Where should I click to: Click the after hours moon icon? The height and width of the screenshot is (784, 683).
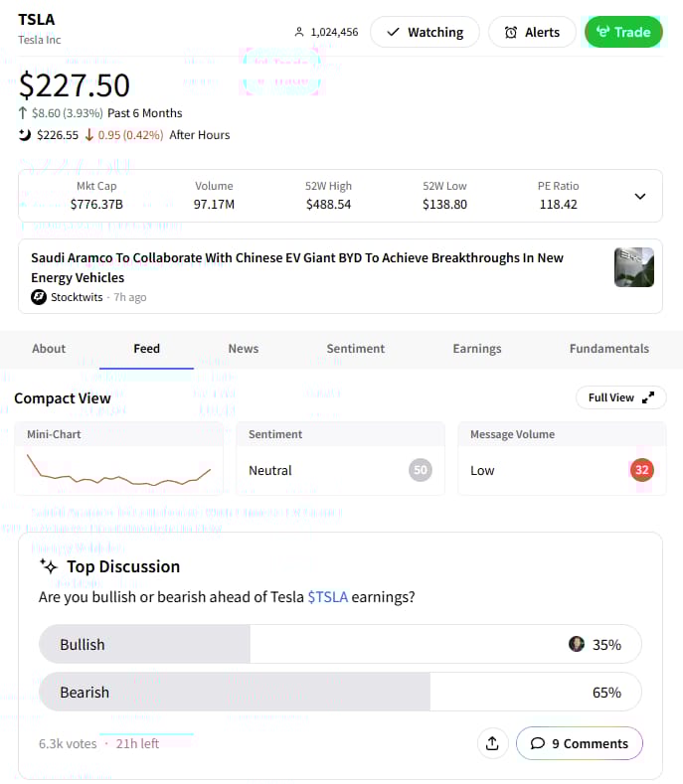tap(25, 135)
